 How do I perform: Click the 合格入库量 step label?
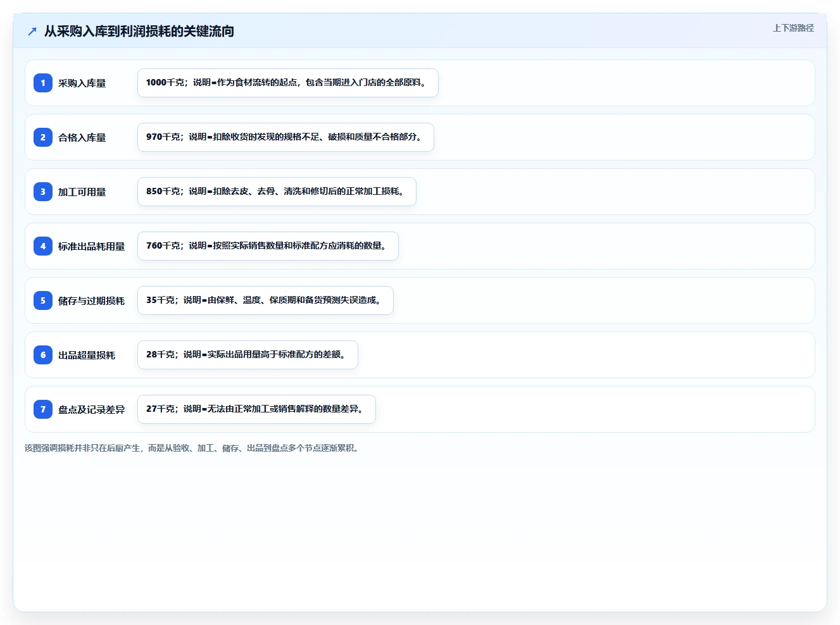pyautogui.click(x=82, y=137)
